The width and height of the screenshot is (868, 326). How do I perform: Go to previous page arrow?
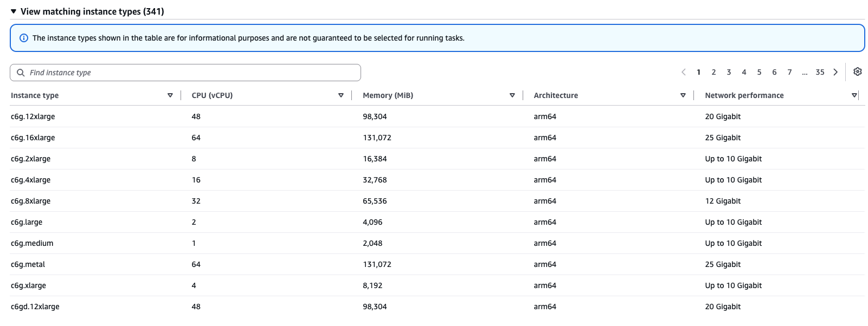(684, 72)
